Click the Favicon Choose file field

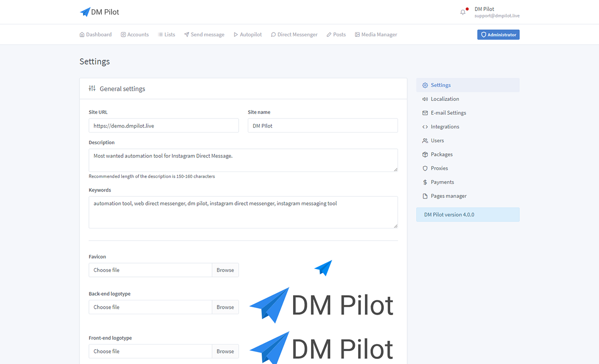point(150,270)
